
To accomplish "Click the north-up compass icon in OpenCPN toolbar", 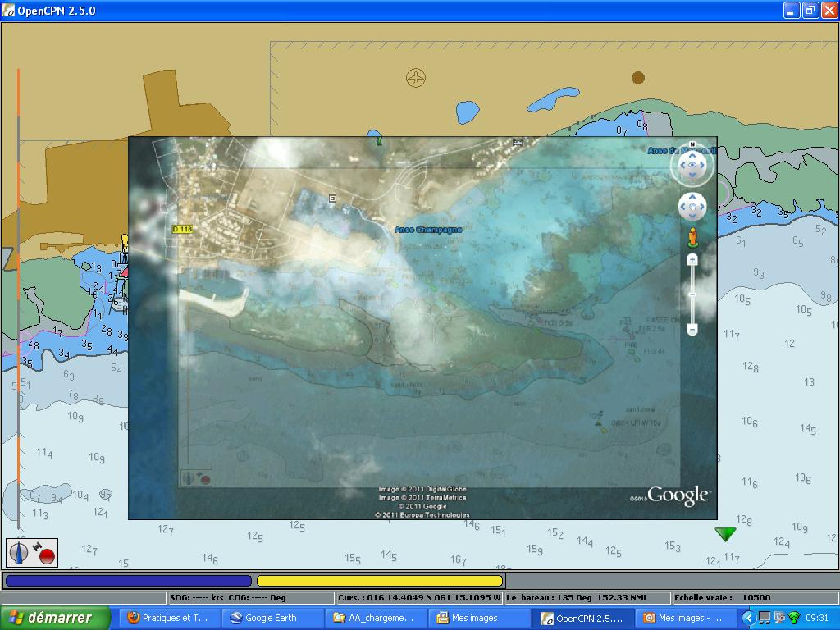I will point(20,552).
